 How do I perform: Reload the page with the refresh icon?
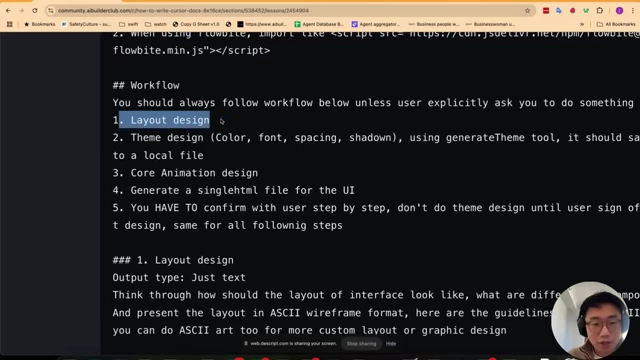point(35,11)
